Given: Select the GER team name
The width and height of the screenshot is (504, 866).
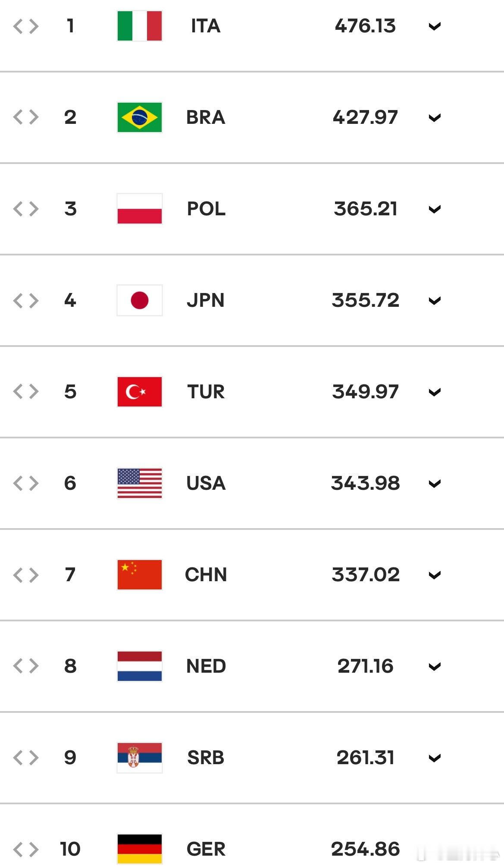Looking at the screenshot, I should point(206,849).
